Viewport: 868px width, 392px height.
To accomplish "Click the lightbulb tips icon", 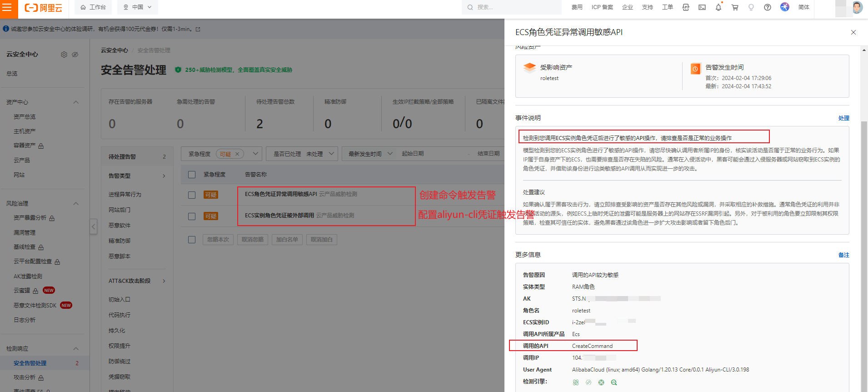I will [751, 7].
